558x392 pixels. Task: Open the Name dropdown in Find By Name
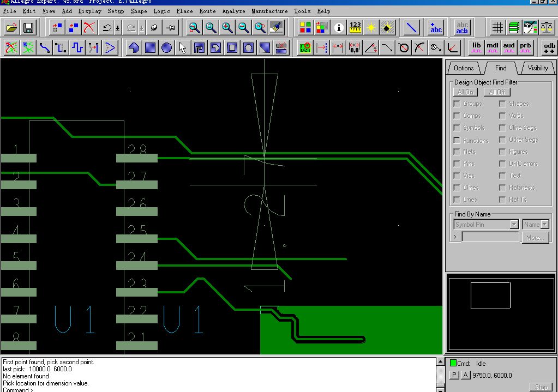544,225
